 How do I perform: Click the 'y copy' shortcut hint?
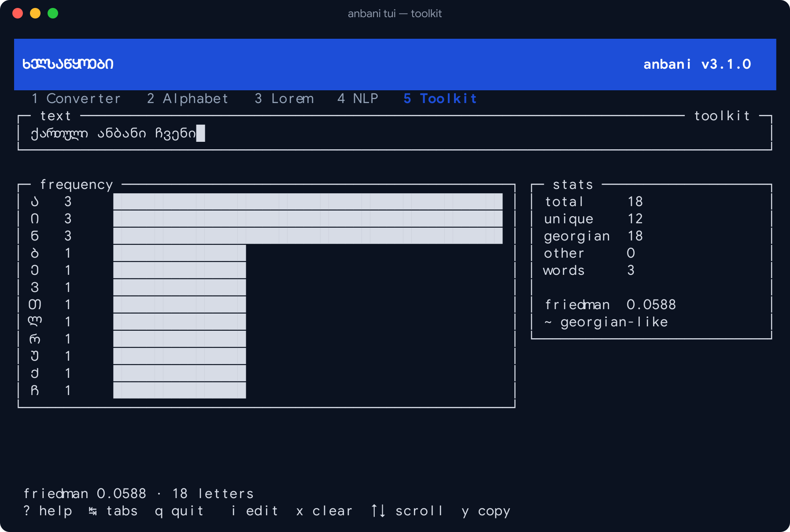coord(486,511)
